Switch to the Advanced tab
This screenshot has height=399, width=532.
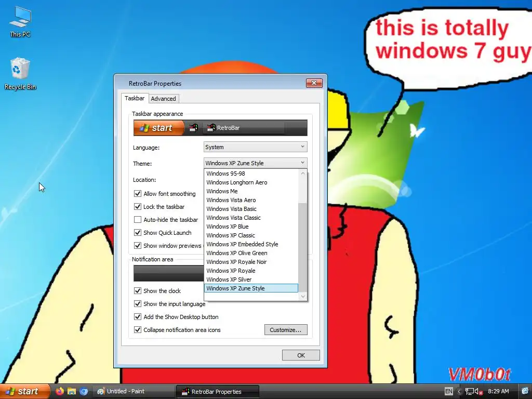tap(164, 99)
